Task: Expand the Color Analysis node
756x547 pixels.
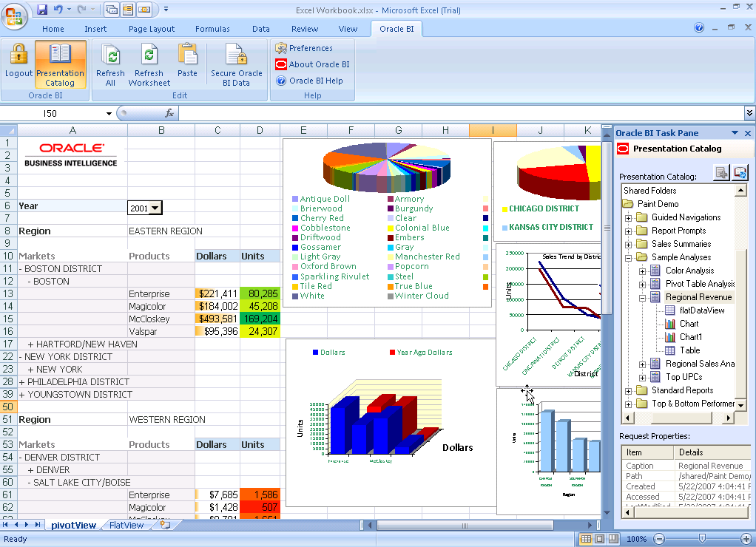Action: point(642,271)
